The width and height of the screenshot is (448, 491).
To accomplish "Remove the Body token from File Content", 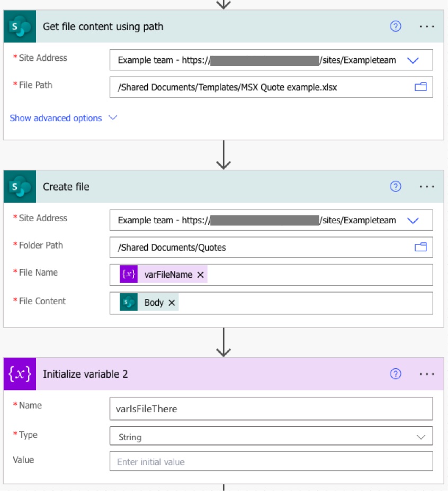I will tap(172, 303).
